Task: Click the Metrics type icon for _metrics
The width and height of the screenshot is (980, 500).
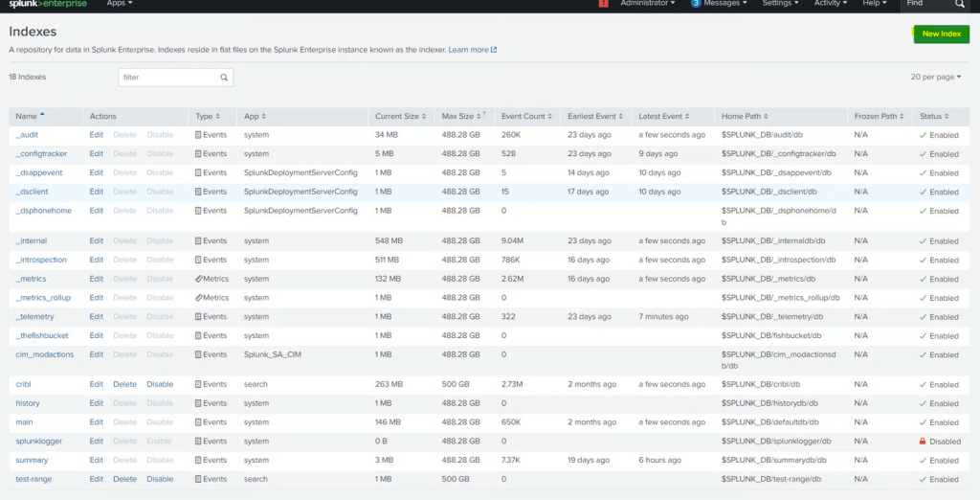Action: (198, 279)
